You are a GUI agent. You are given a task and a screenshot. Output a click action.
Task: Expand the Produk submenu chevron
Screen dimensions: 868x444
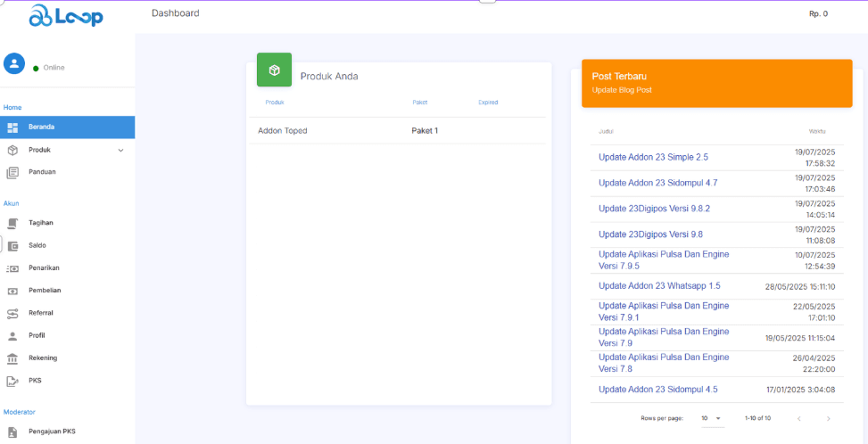pos(120,151)
